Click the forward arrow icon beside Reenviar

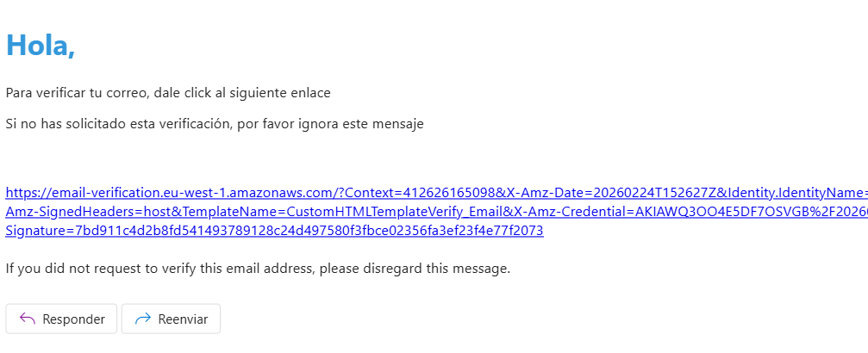142,319
